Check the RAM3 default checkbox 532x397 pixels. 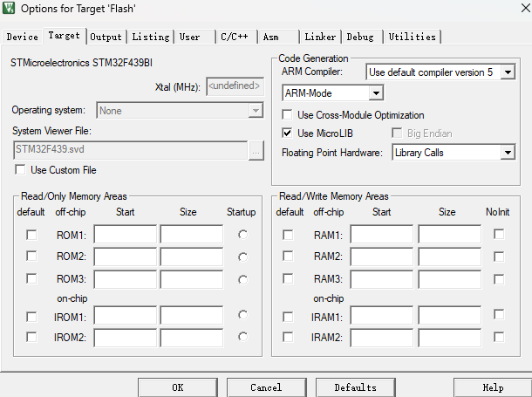point(288,279)
